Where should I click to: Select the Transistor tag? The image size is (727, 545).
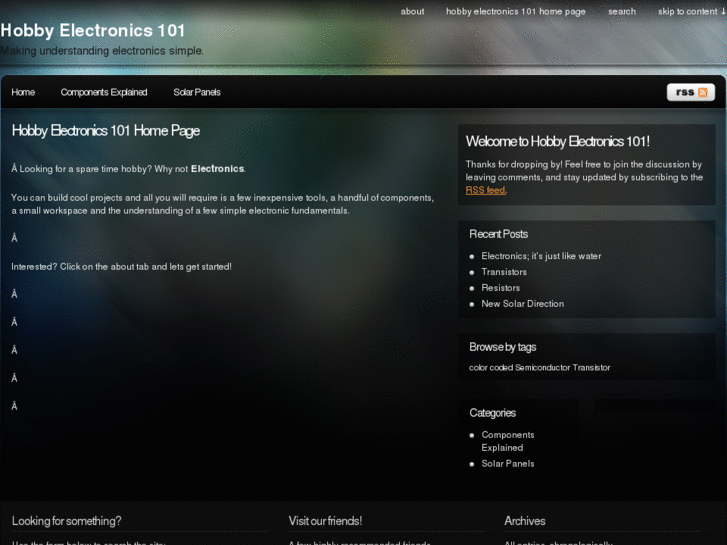(x=591, y=368)
